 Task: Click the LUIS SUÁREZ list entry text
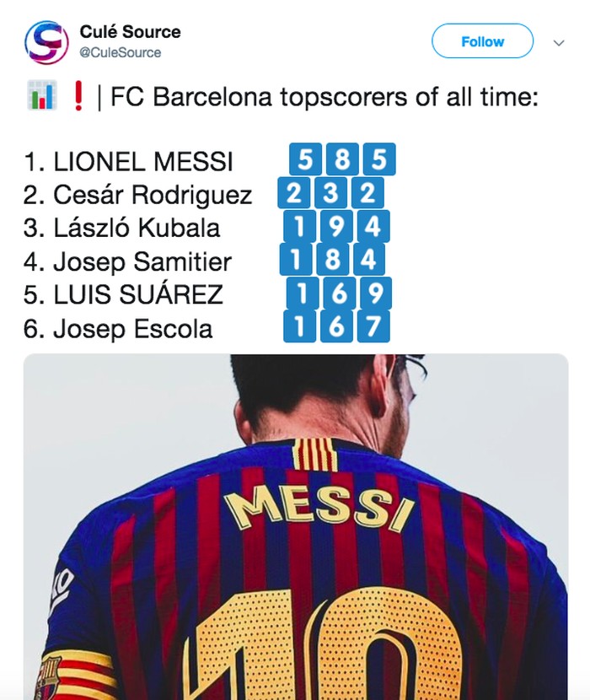(123, 294)
